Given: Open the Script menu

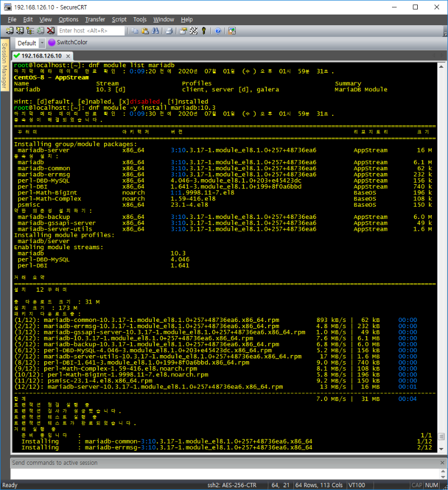Looking at the screenshot, I should pos(119,20).
